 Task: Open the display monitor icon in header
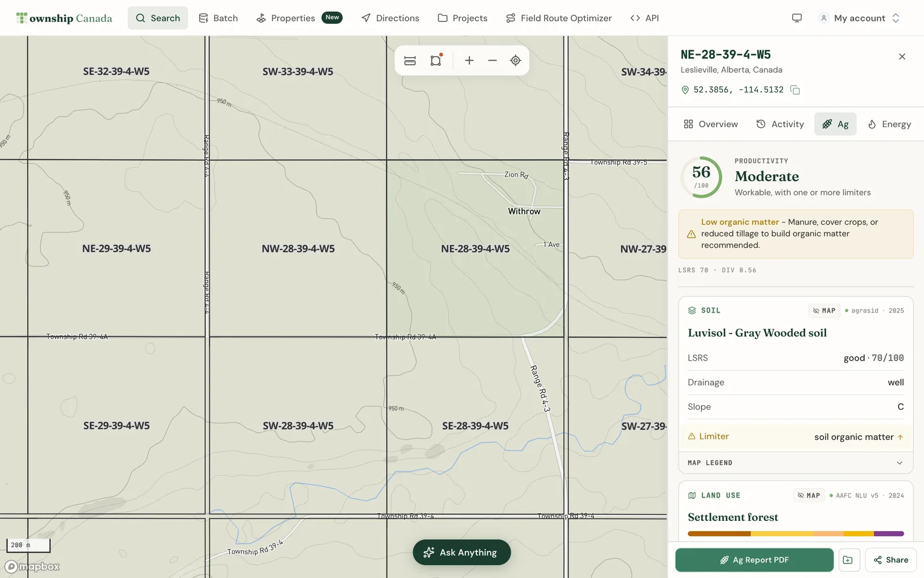[797, 18]
